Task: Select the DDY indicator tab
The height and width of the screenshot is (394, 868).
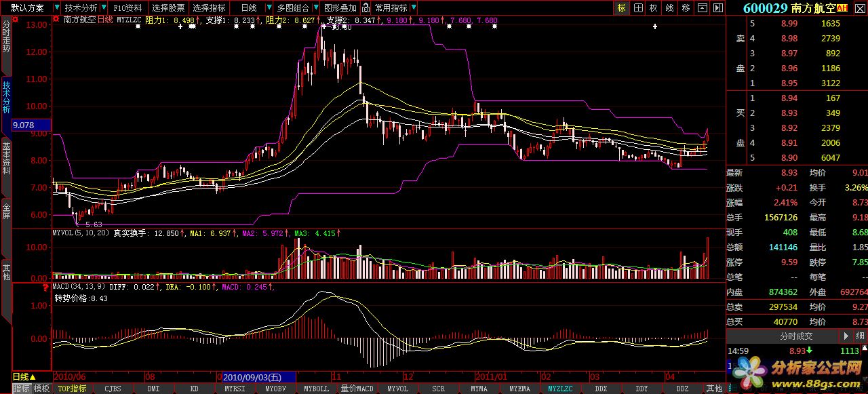Action: 642,389
